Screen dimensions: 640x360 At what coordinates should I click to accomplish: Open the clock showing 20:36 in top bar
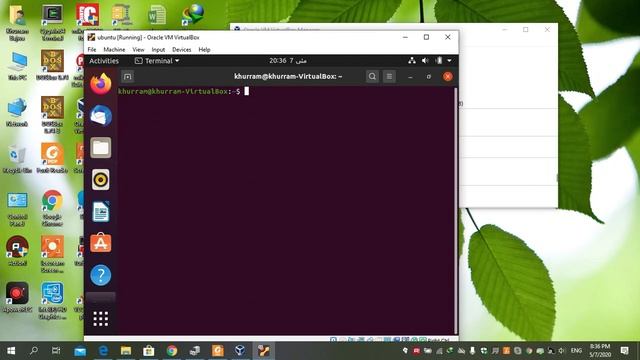[x=287, y=60]
